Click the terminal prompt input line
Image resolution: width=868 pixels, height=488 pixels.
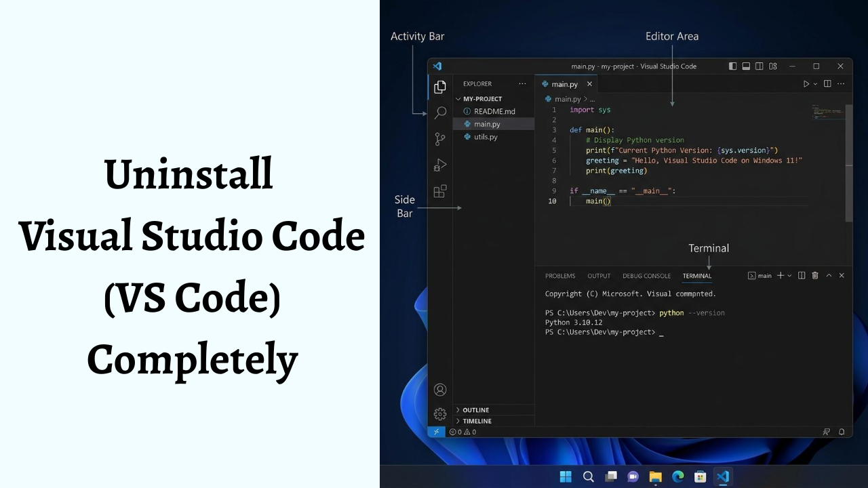(604, 332)
